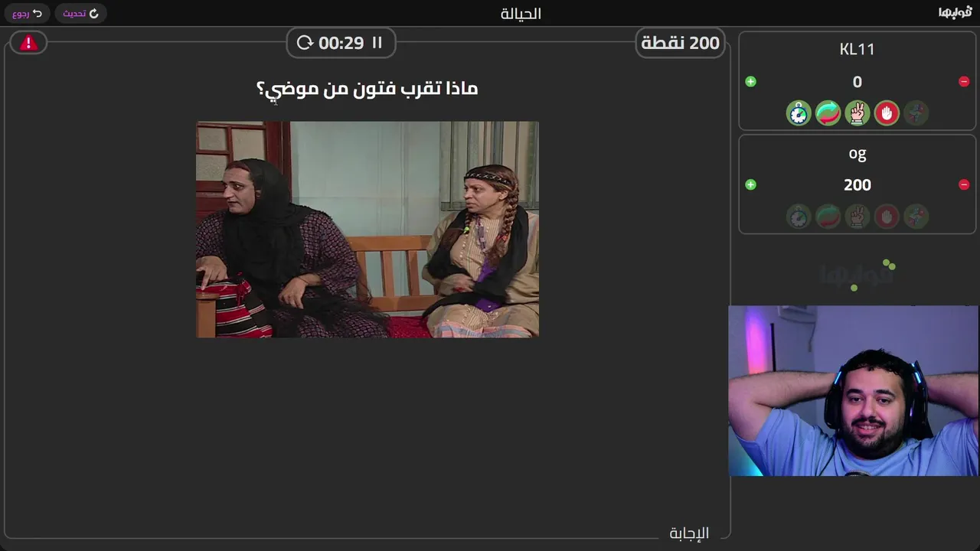Image resolution: width=980 pixels, height=551 pixels.
Task: Click the تحديث refresh button
Action: pyautogui.click(x=80, y=13)
